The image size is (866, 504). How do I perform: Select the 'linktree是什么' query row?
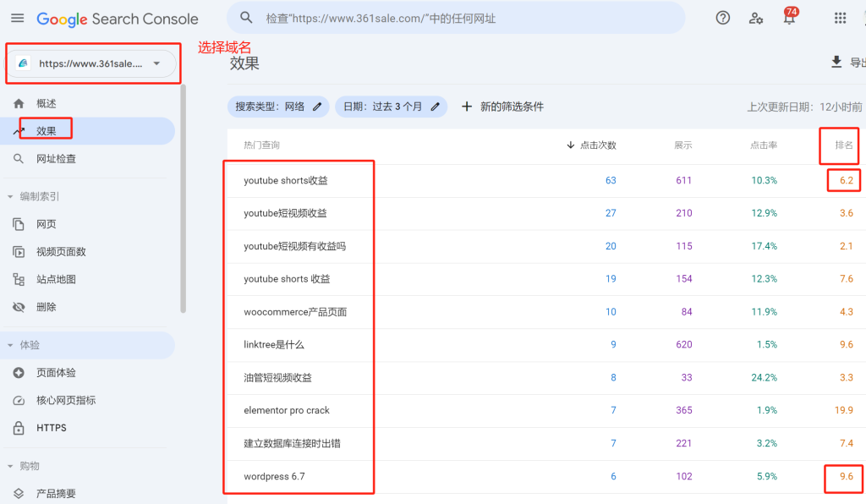tap(274, 345)
